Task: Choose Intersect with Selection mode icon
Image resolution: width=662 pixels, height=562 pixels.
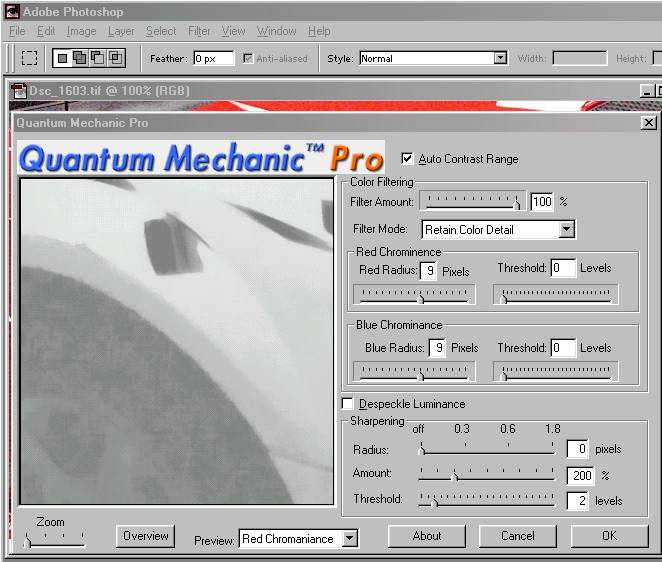Action: (x=115, y=58)
